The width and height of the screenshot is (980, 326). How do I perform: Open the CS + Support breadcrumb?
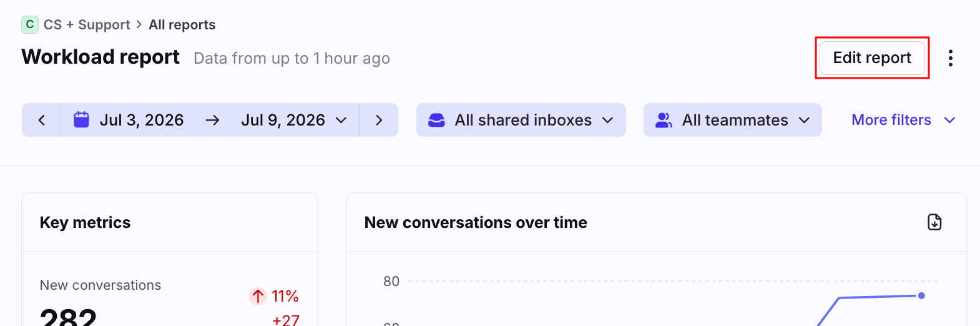click(87, 25)
